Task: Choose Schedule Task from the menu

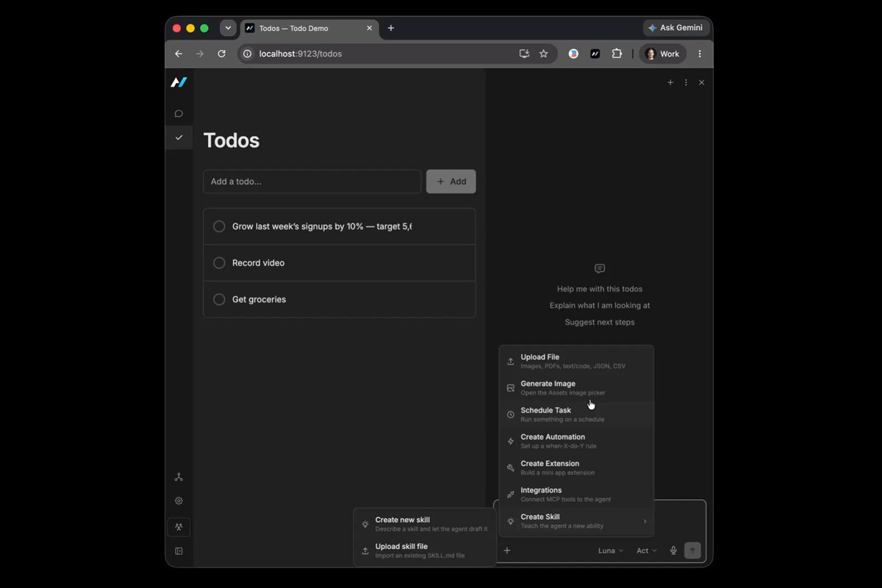Action: (x=576, y=415)
